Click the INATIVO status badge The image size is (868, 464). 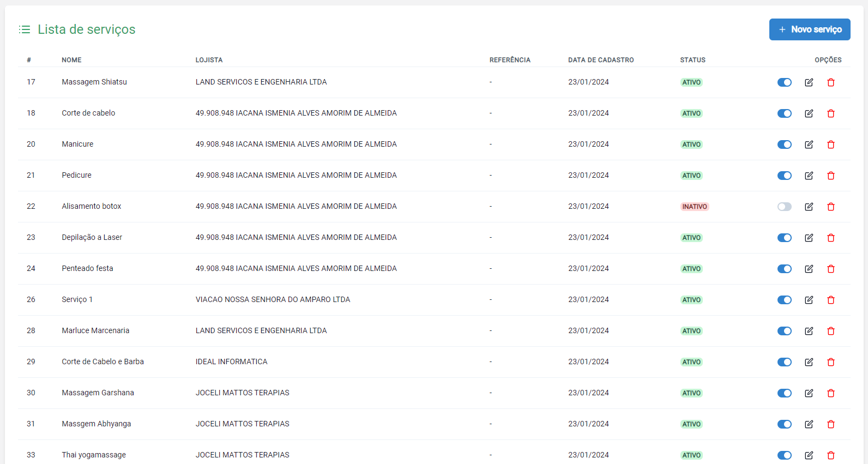694,207
